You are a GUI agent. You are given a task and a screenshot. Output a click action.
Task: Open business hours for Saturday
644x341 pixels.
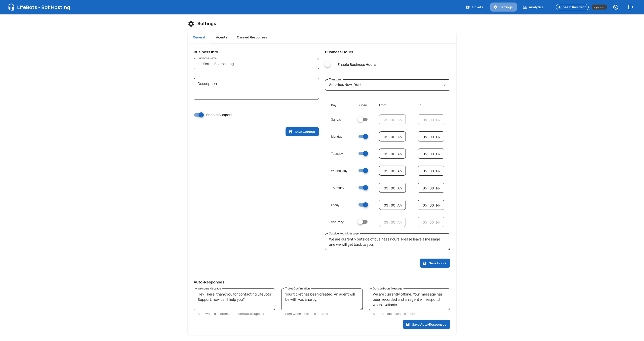(363, 222)
